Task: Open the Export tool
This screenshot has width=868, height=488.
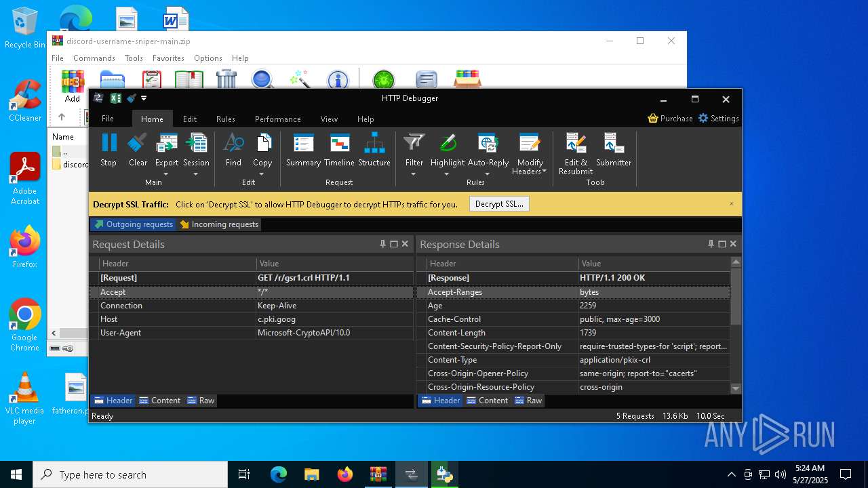Action: tap(167, 150)
